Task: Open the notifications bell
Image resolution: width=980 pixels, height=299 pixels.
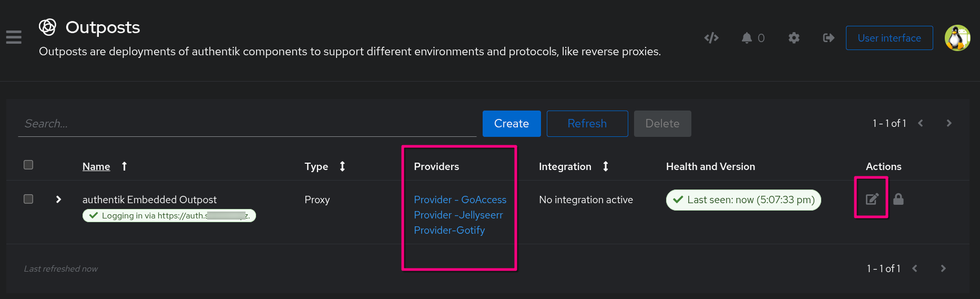Action: click(x=747, y=38)
